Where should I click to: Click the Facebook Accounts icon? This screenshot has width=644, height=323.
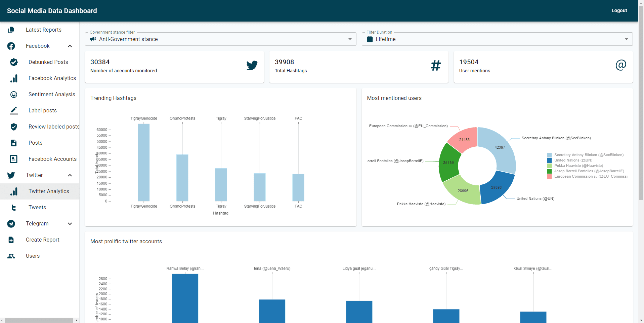pyautogui.click(x=14, y=159)
